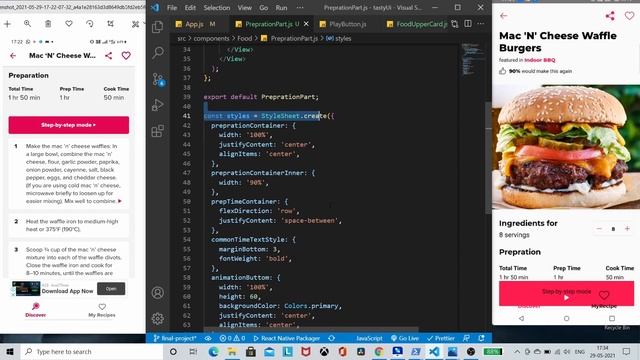Click Go Live in status bar
This screenshot has width=640, height=360.
(x=404, y=338)
